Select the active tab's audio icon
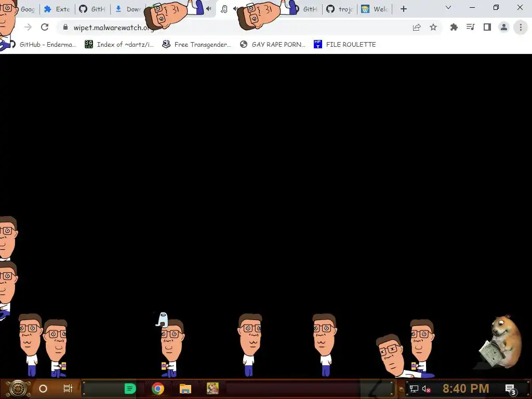The width and height of the screenshot is (532, 399). point(235,9)
